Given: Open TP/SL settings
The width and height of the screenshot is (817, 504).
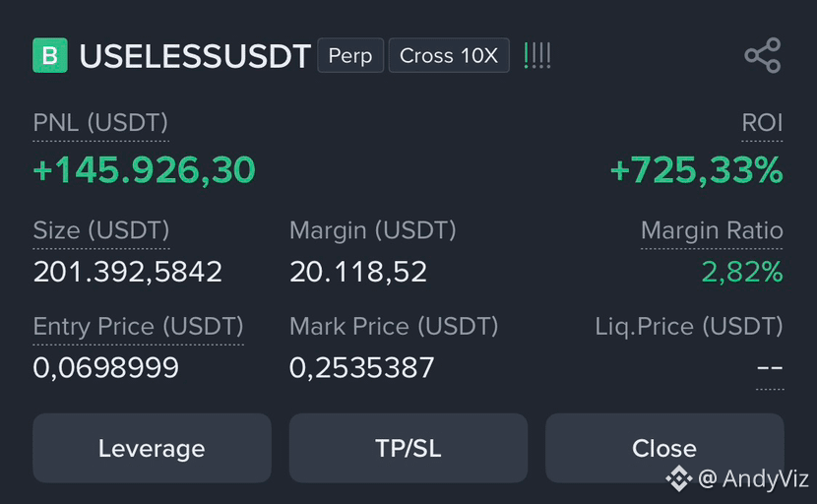Looking at the screenshot, I should (x=408, y=448).
